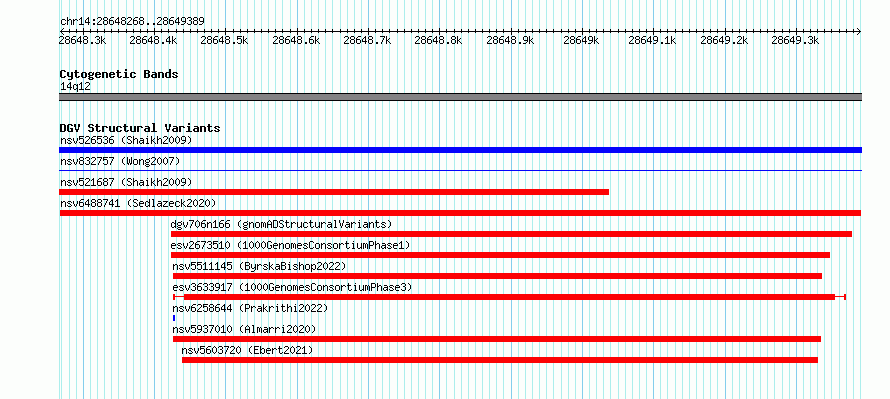Select the 14q12 band label

click(x=75, y=87)
